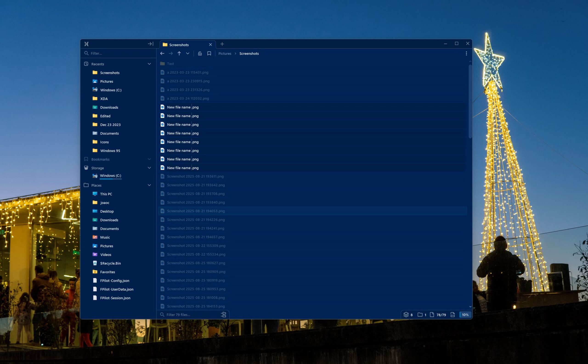Click the selected items layers icon
The image size is (588, 364).
tap(406, 315)
